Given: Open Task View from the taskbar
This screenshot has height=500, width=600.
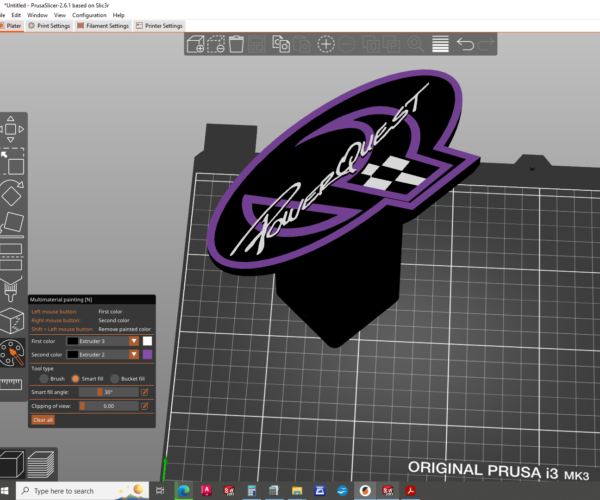Looking at the screenshot, I should click(x=160, y=491).
